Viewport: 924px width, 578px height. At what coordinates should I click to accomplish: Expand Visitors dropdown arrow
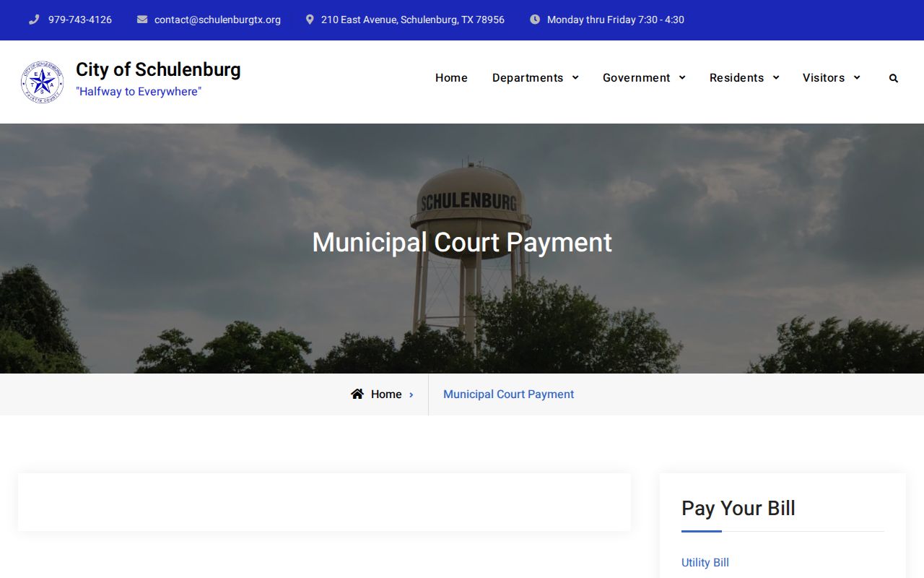pos(857,77)
